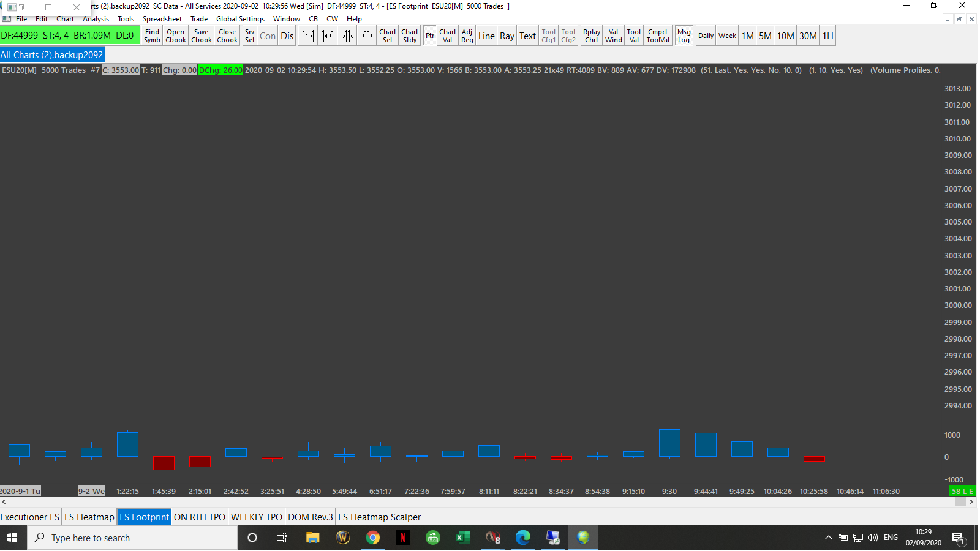The height and width of the screenshot is (551, 980).
Task: Switch chart to Daily timeframe
Action: click(x=706, y=36)
